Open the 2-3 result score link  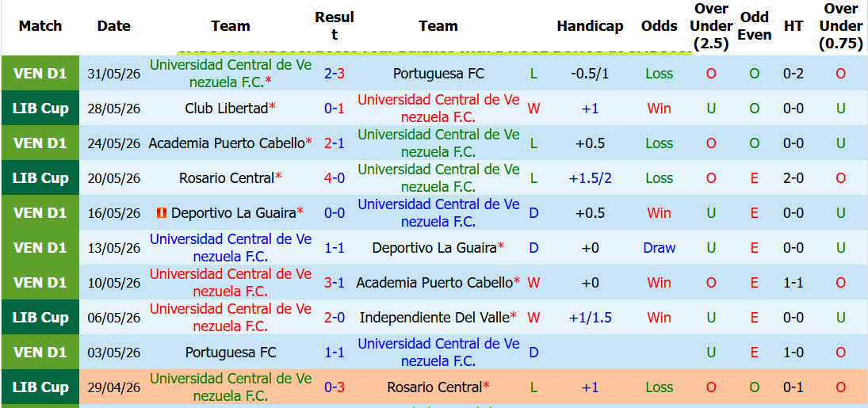click(x=335, y=74)
